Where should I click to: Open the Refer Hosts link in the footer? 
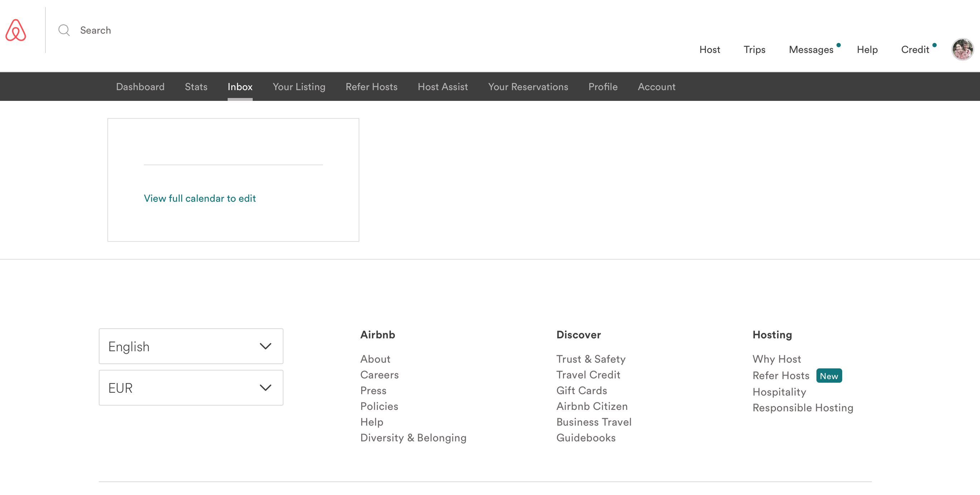tap(781, 376)
